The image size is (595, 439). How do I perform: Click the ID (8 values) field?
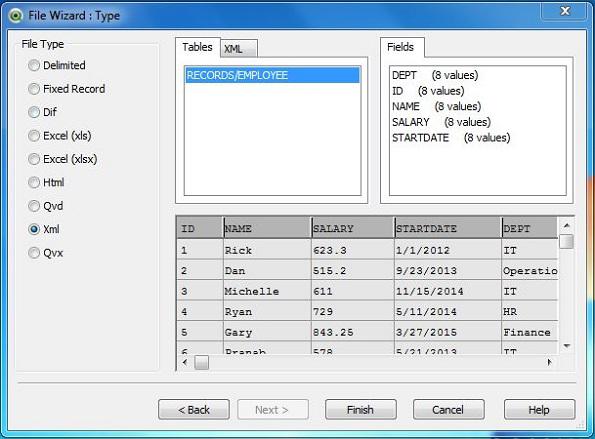428,91
